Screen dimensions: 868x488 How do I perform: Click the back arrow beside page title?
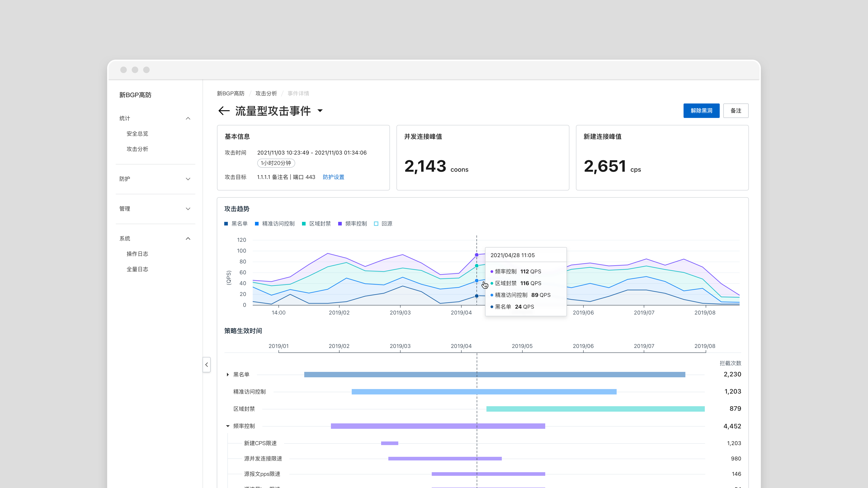point(224,111)
